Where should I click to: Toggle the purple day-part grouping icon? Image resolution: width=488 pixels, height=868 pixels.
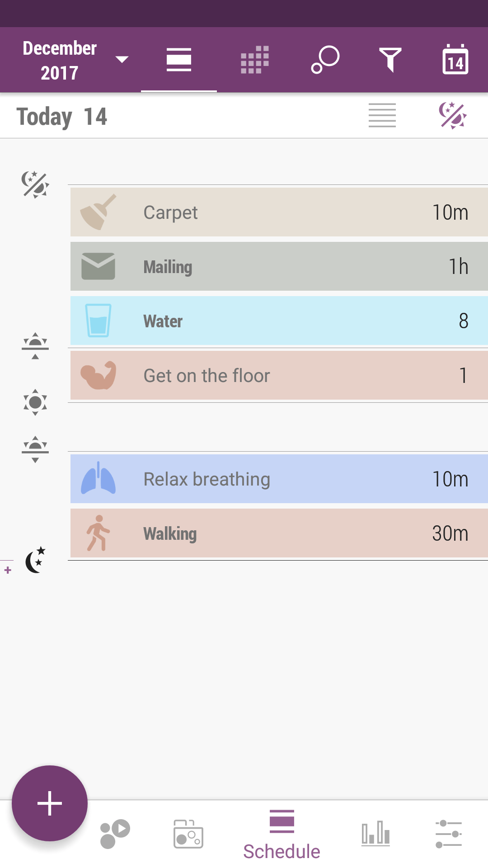click(x=452, y=116)
